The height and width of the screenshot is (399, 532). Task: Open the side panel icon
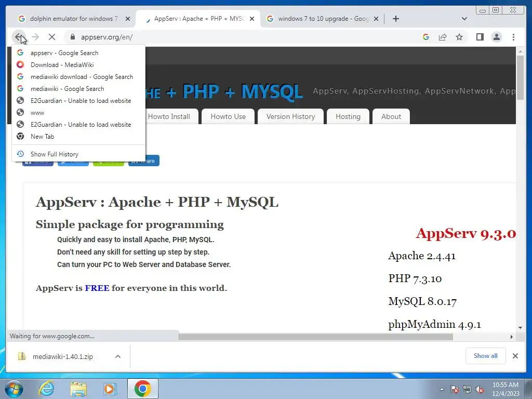[480, 37]
